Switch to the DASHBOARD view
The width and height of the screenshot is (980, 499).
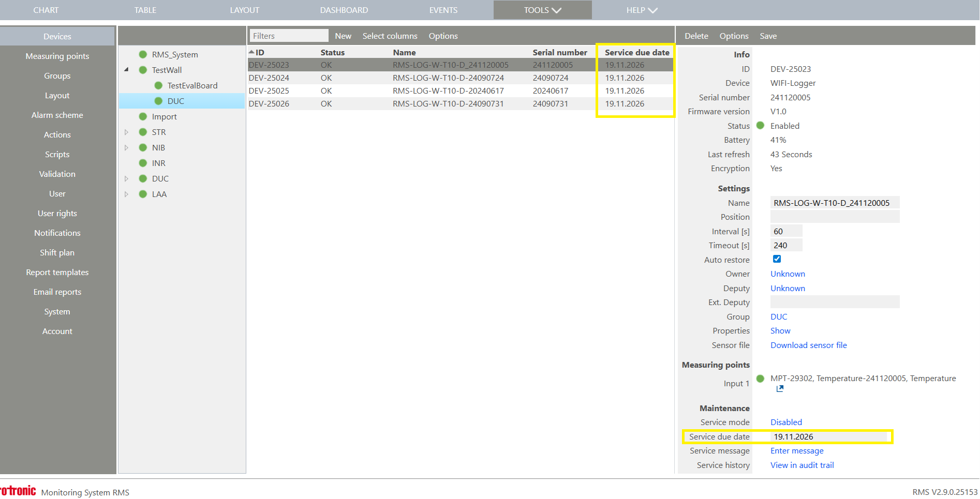coord(344,9)
